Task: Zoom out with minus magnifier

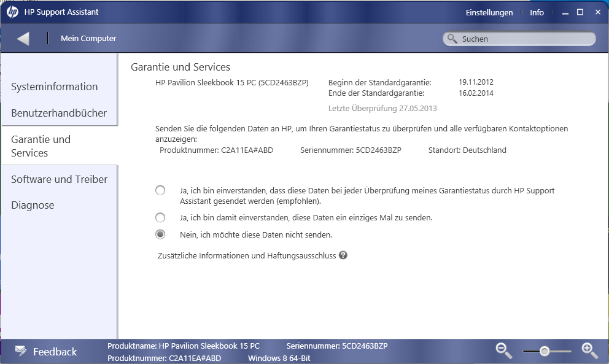Action: [x=504, y=350]
